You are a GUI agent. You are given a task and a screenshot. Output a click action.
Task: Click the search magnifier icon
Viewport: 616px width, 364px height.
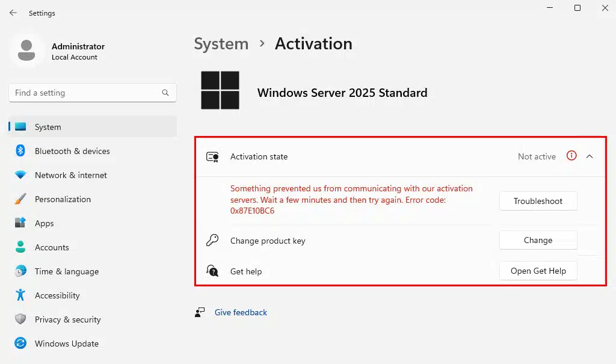click(x=165, y=93)
